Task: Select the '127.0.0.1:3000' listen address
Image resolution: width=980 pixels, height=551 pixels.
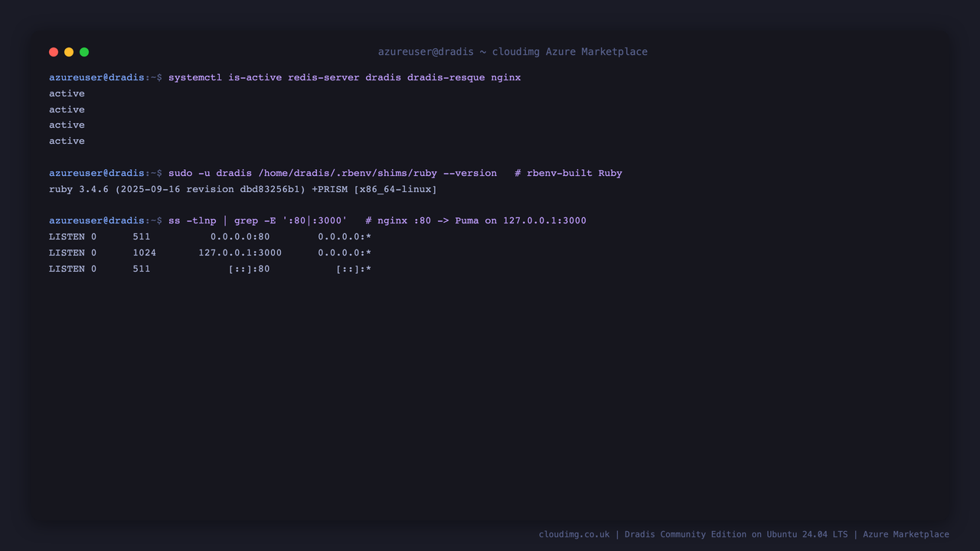Action: point(240,253)
